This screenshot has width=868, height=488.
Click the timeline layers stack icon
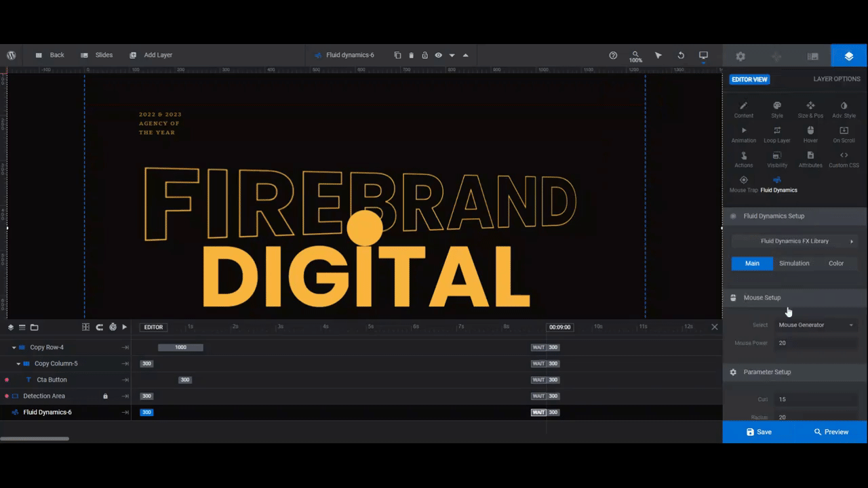(11, 327)
